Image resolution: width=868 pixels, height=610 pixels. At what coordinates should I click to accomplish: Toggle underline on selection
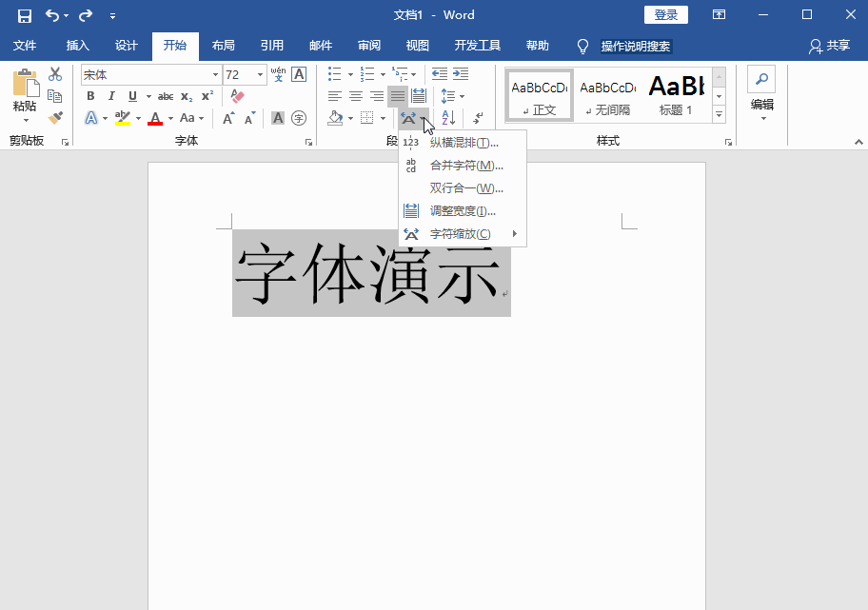131,95
